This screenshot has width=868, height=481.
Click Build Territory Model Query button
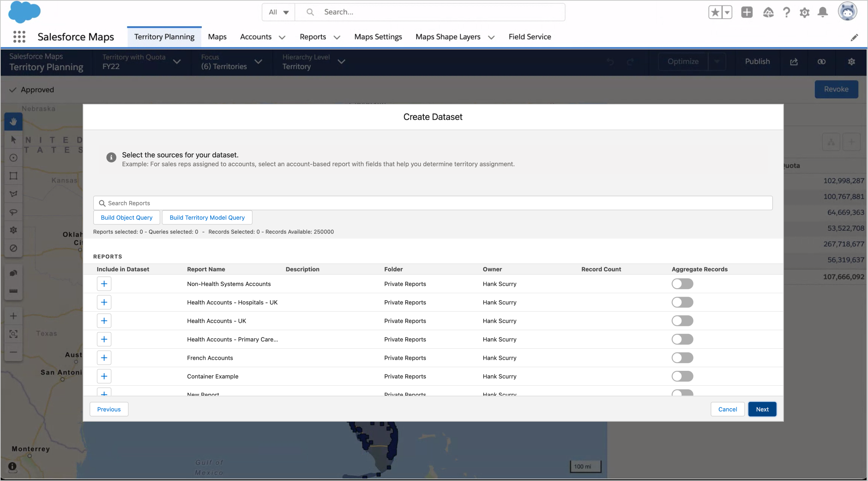coord(207,218)
